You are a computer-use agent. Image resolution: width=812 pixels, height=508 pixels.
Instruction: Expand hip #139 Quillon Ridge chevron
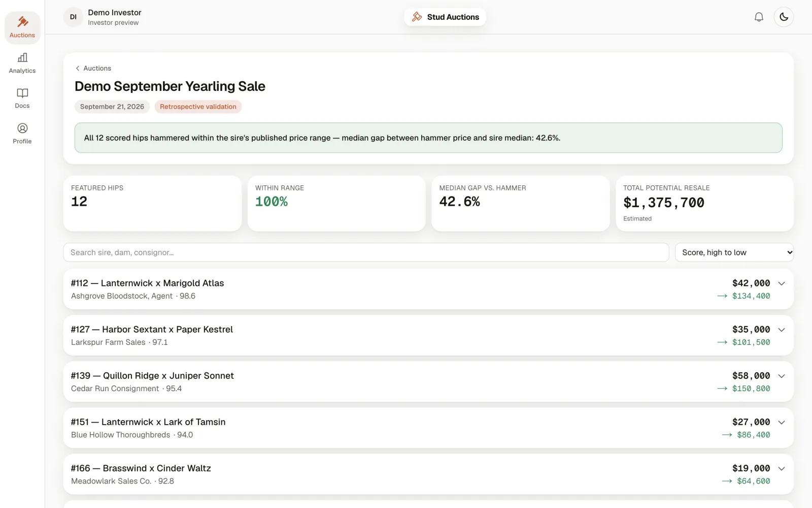click(782, 376)
